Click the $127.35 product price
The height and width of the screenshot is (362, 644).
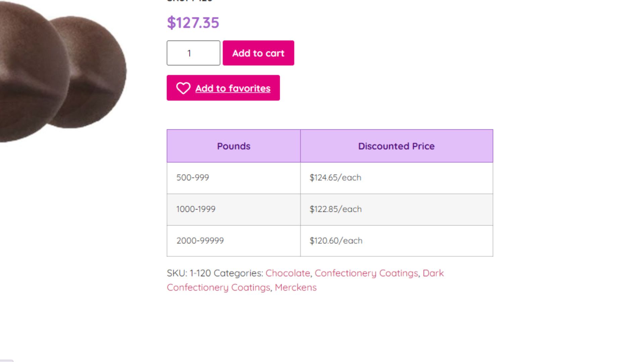(x=193, y=23)
